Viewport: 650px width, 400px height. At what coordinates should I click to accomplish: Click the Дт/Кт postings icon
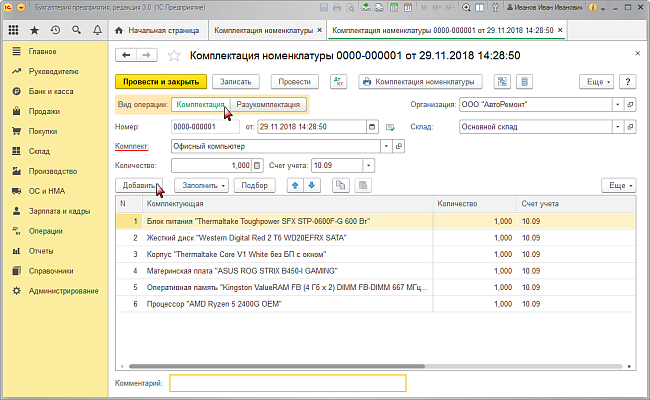coord(342,81)
